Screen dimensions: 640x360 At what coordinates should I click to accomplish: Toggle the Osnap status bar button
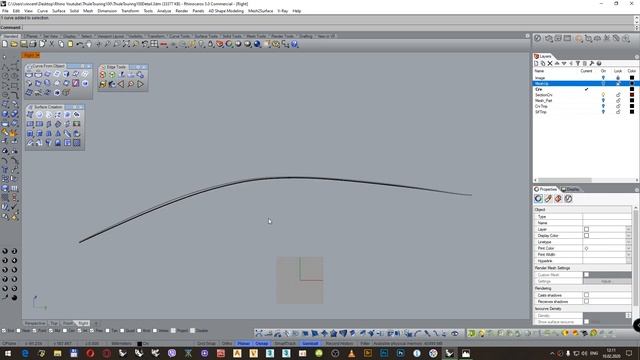coord(262,344)
